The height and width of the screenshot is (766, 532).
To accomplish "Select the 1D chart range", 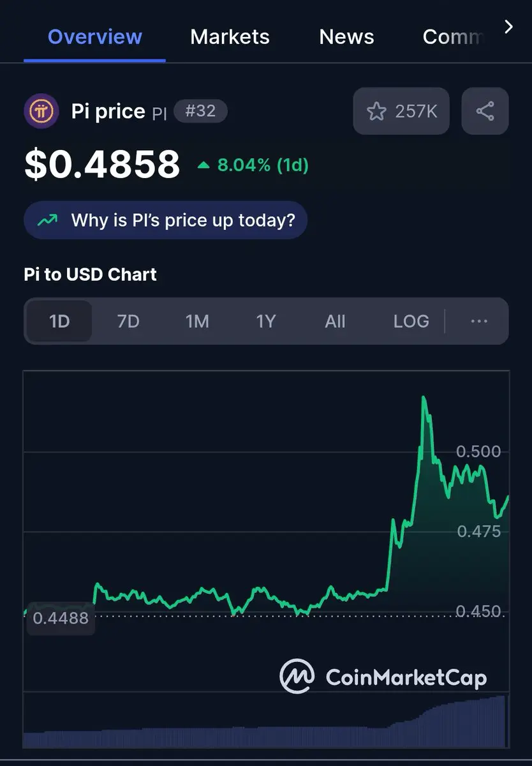I will 59,321.
